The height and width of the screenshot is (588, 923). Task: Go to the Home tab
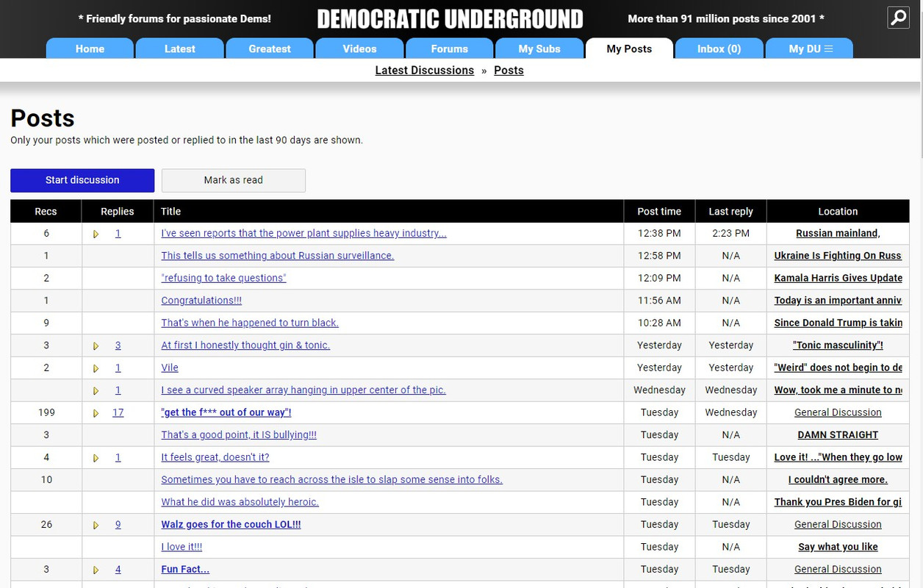(x=90, y=49)
